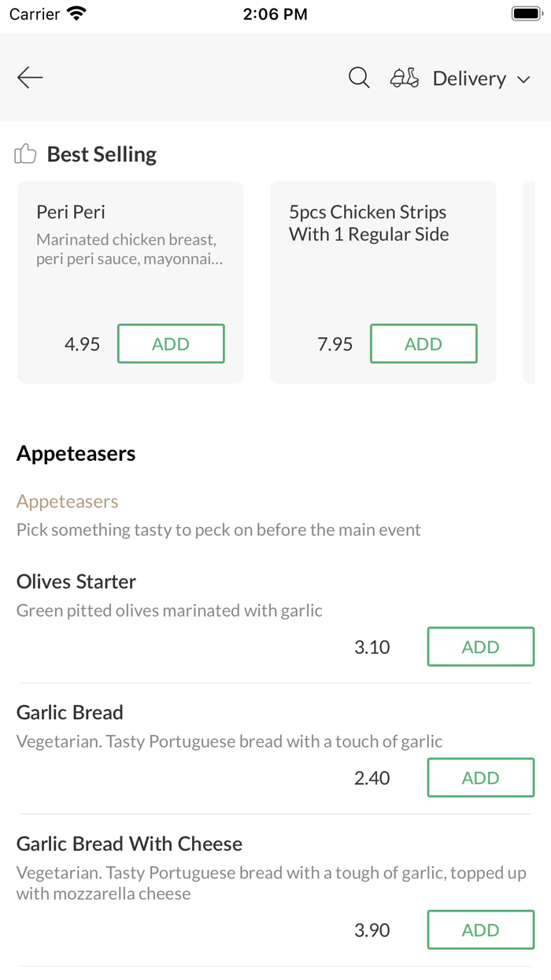551x980 pixels.
Task: Add Garlic Bread With Cheese
Action: click(x=480, y=930)
